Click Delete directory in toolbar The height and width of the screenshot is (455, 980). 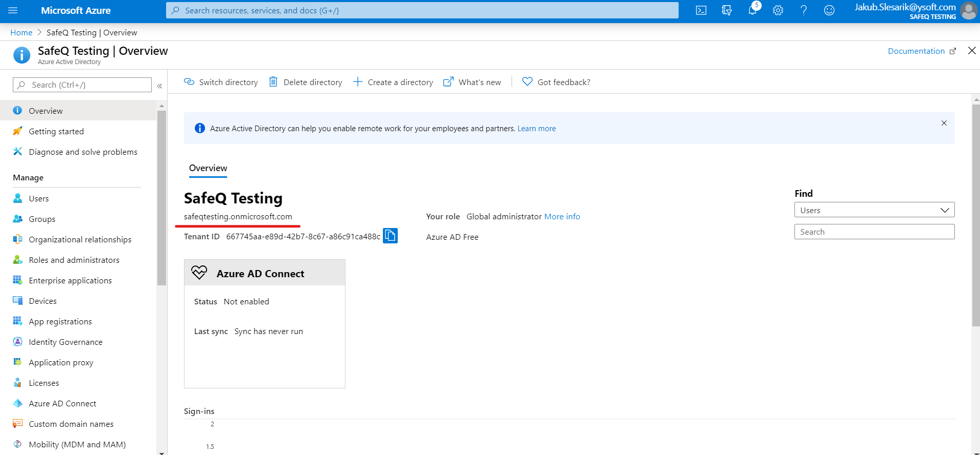pyautogui.click(x=305, y=82)
